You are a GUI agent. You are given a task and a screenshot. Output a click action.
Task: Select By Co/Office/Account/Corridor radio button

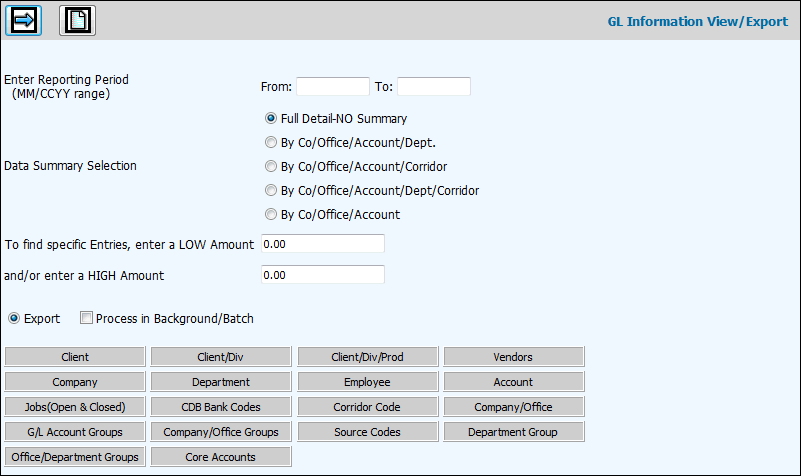271,166
